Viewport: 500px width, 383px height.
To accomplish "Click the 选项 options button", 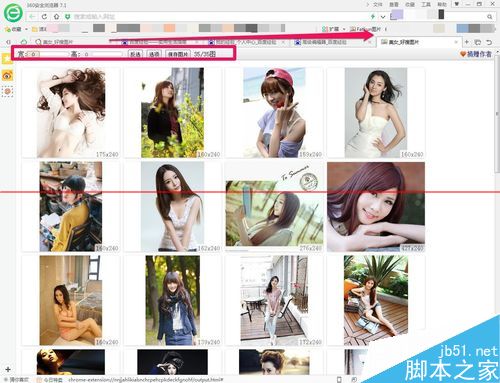I will (154, 54).
